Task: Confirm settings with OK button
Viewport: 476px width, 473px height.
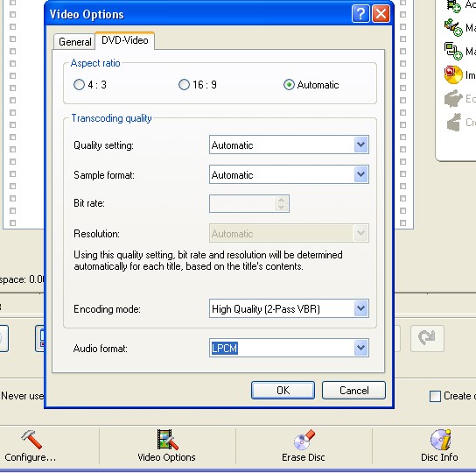Action: 283,391
